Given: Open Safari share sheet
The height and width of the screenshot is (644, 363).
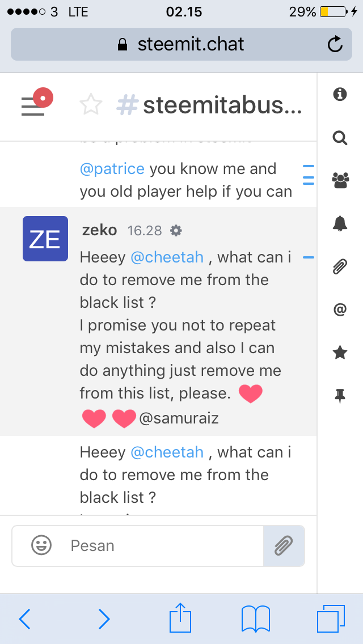Looking at the screenshot, I should (180, 617).
